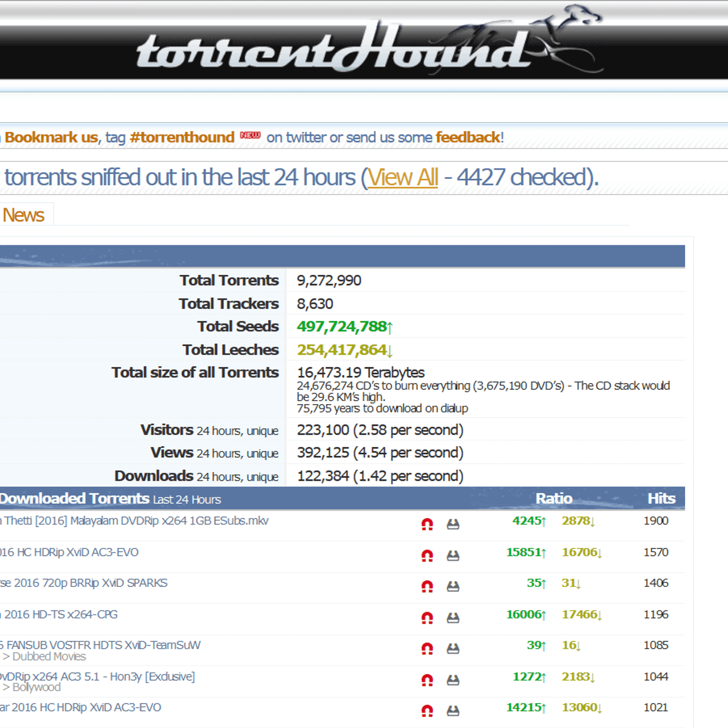Click the Bookmark us link

(x=51, y=137)
